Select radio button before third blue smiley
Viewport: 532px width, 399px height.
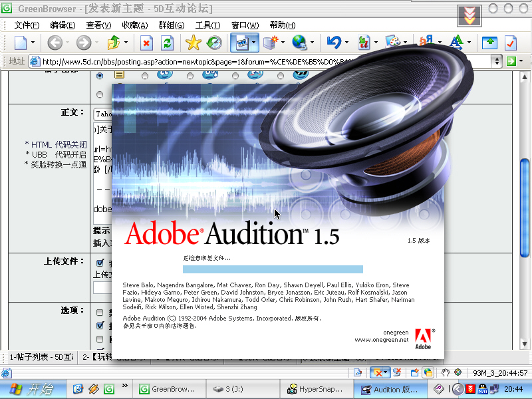pyautogui.click(x=235, y=76)
